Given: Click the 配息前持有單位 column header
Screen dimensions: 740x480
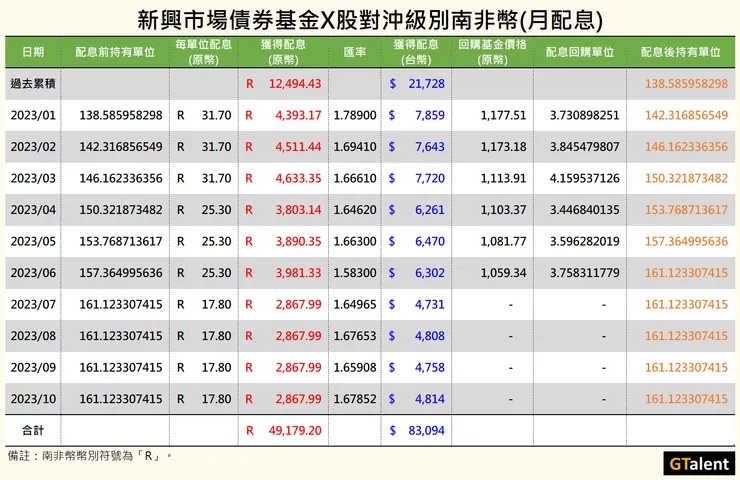Looking at the screenshot, I should (115, 52).
